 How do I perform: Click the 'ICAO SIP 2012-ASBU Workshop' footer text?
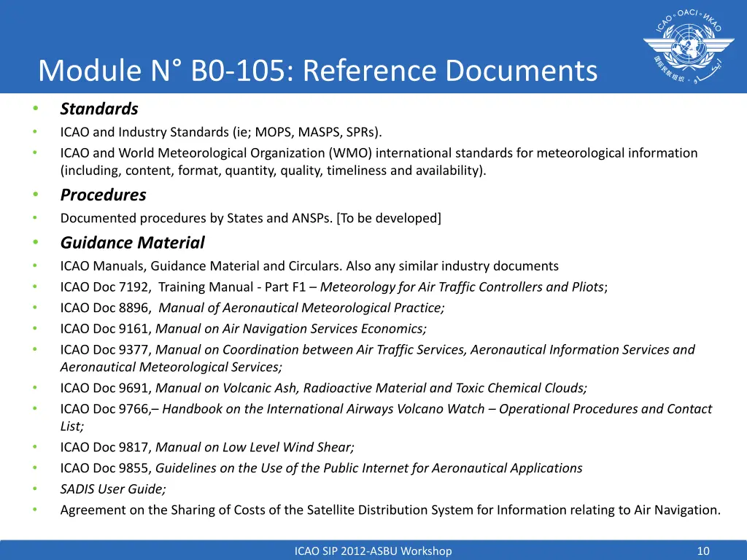(x=373, y=551)
